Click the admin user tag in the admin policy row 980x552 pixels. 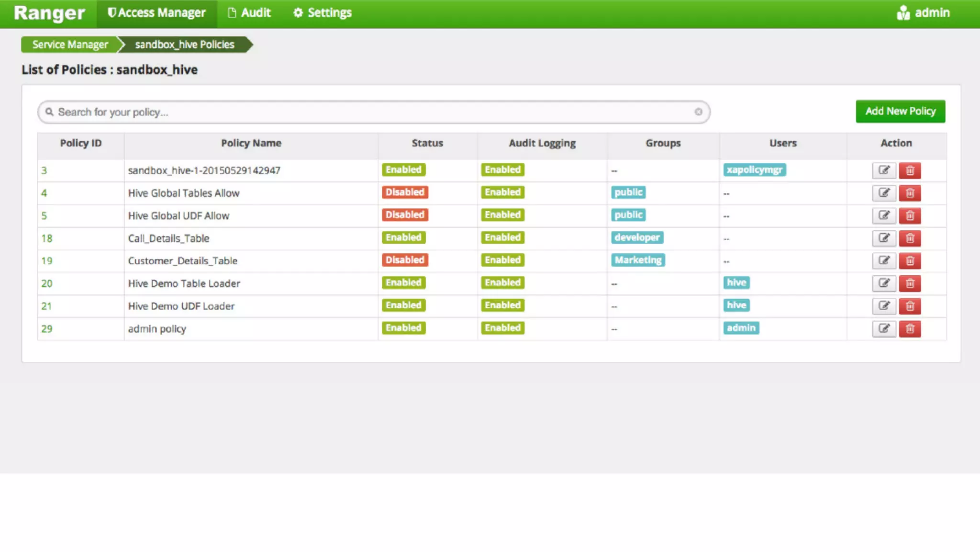click(741, 327)
